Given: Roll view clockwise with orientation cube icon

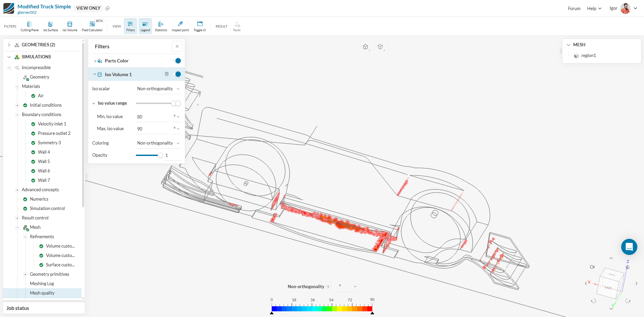Looking at the screenshot, I should [x=628, y=301].
